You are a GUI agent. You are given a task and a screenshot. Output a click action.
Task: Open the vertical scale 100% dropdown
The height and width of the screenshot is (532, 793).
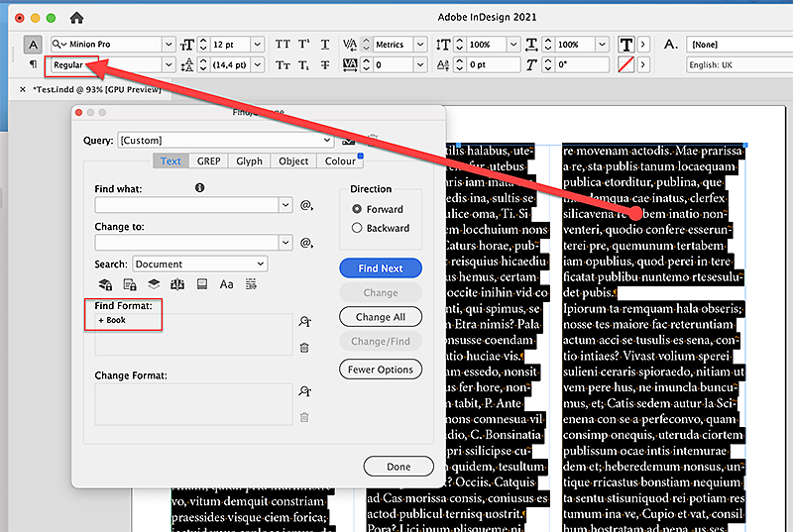[x=513, y=45]
